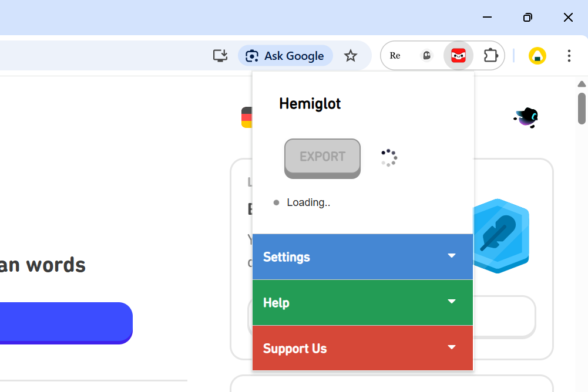Open Google Lens camera icon
Screen dimensions: 588x392
pyautogui.click(x=251, y=55)
